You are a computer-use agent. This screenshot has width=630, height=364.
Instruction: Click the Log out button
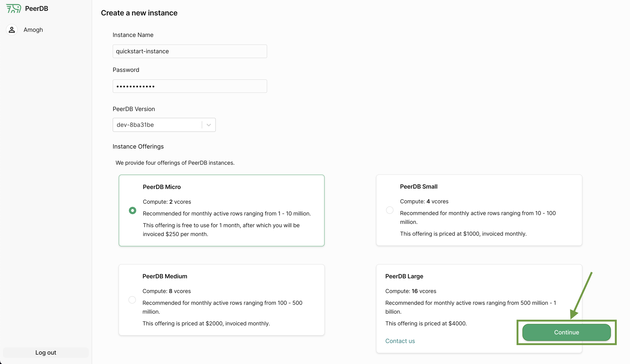[46, 352]
